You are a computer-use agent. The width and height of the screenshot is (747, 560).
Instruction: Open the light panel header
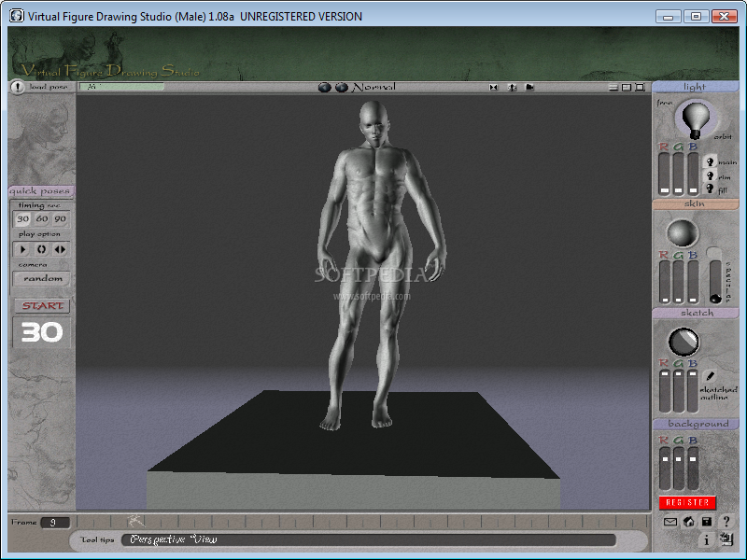(x=695, y=87)
